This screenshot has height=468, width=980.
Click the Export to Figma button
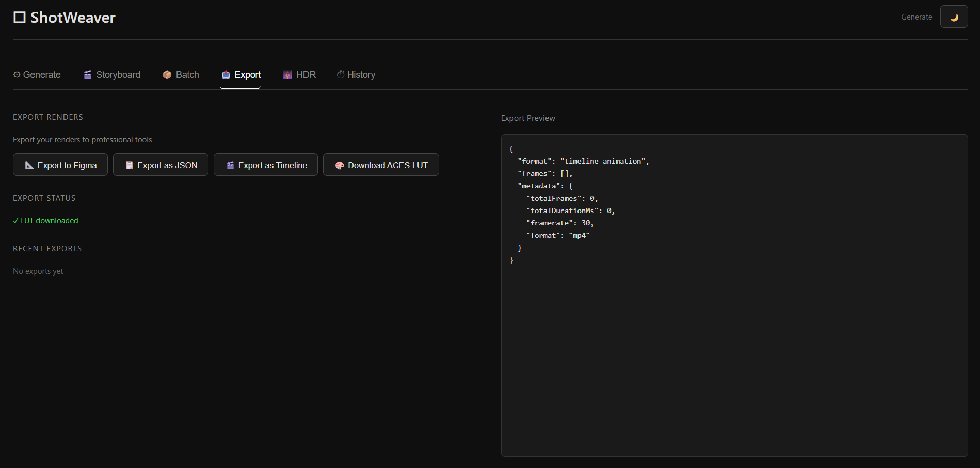point(60,165)
